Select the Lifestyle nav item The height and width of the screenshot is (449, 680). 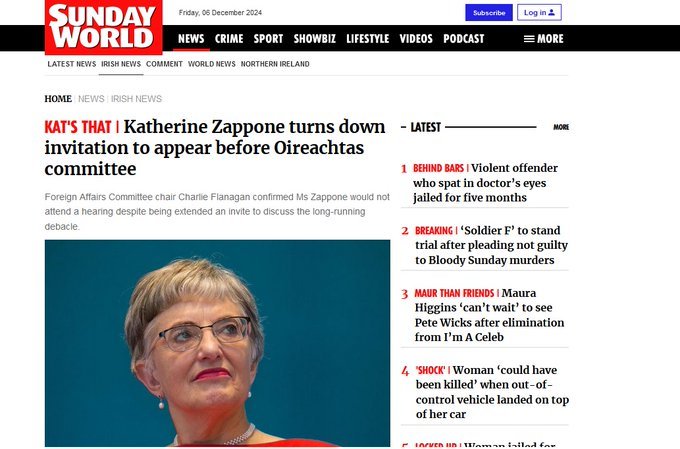click(368, 39)
